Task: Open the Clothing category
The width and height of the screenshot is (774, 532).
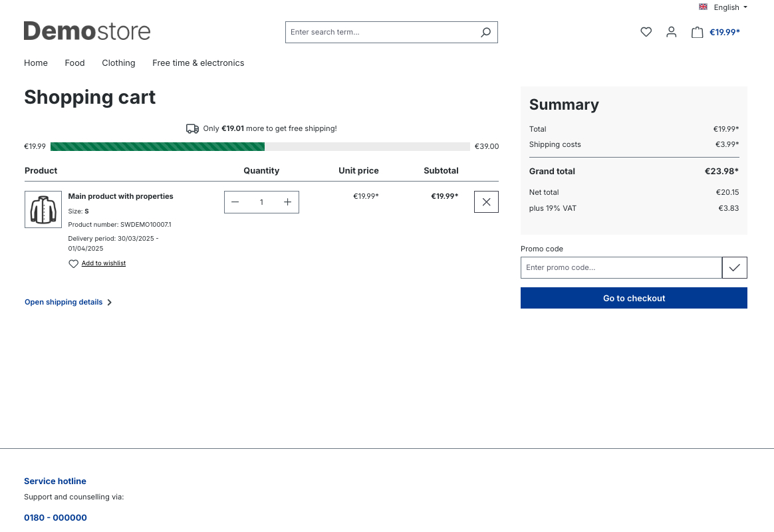Action: coord(118,63)
